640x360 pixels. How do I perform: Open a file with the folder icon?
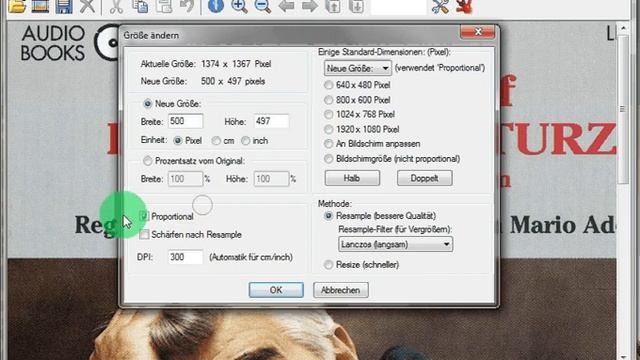tap(17, 6)
